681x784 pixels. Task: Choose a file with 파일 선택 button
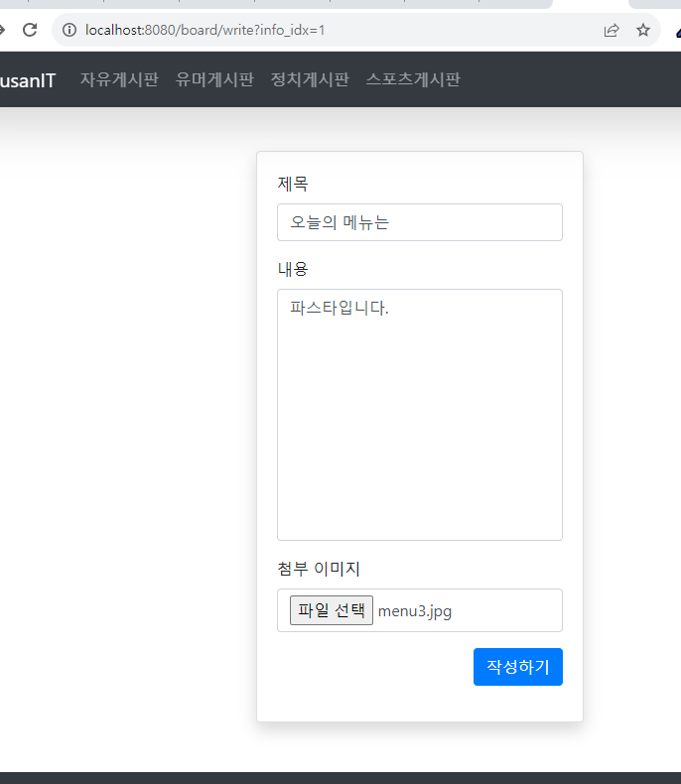tap(332, 610)
